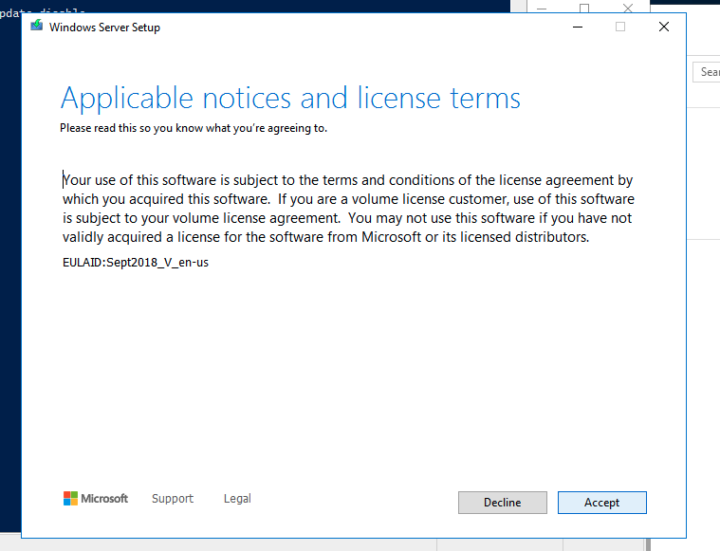Viewport: 720px width, 551px height.
Task: Close the Windows Server Setup window
Action: 663,27
